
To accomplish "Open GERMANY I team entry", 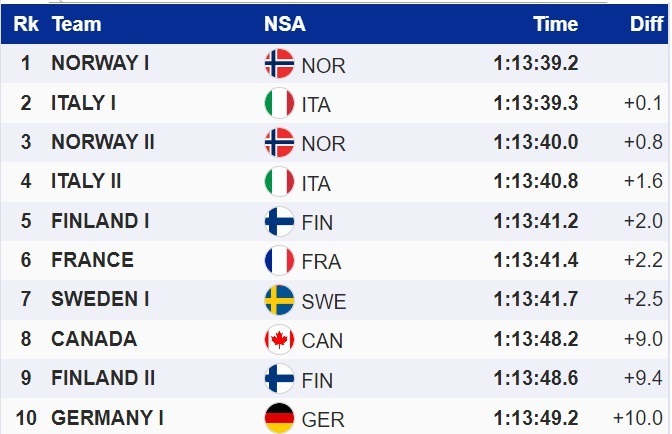I will pyautogui.click(x=107, y=417).
